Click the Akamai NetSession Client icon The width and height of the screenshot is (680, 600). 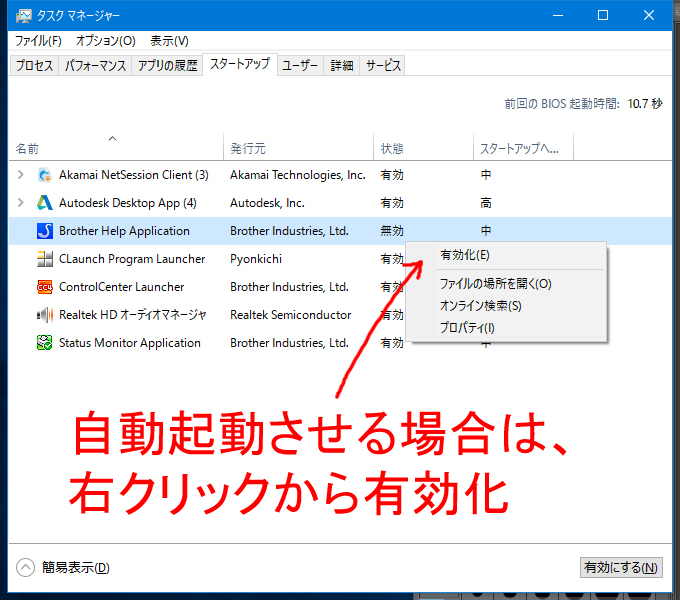point(45,175)
